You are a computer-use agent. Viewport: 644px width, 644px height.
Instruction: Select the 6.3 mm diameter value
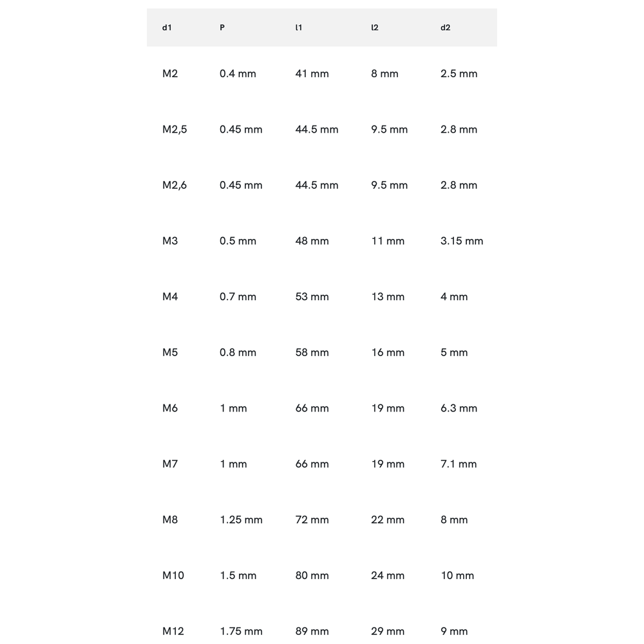click(x=459, y=408)
